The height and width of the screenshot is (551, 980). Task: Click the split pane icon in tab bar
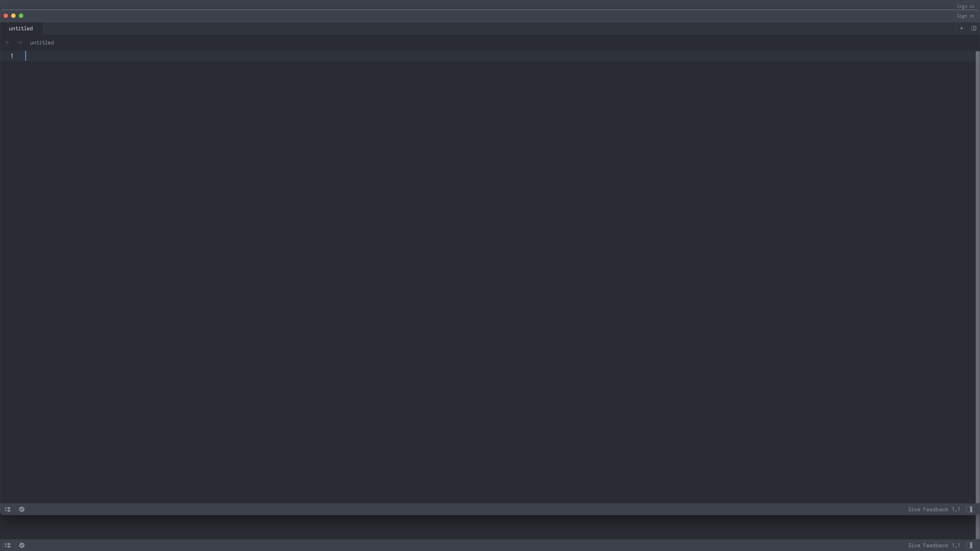(973, 29)
